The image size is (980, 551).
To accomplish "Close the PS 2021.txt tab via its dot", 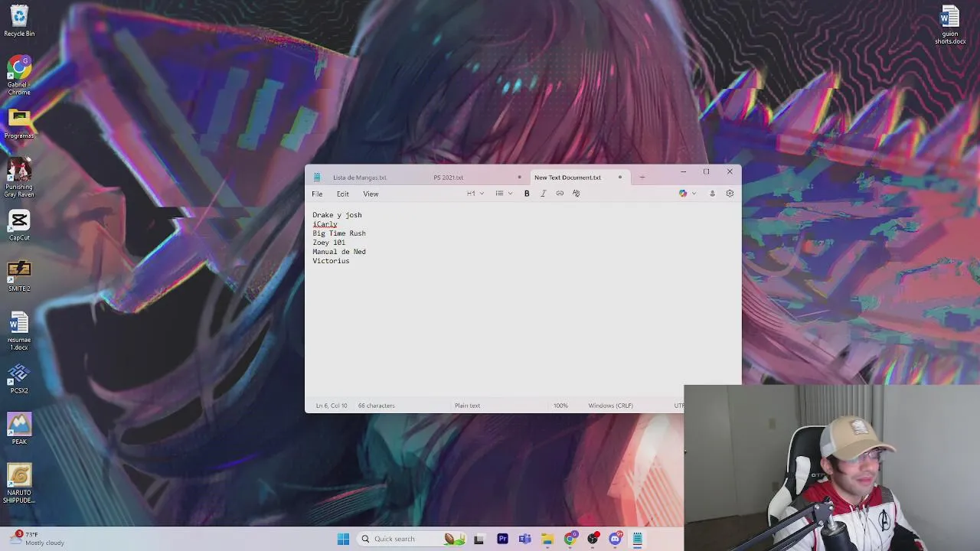I will (x=519, y=178).
